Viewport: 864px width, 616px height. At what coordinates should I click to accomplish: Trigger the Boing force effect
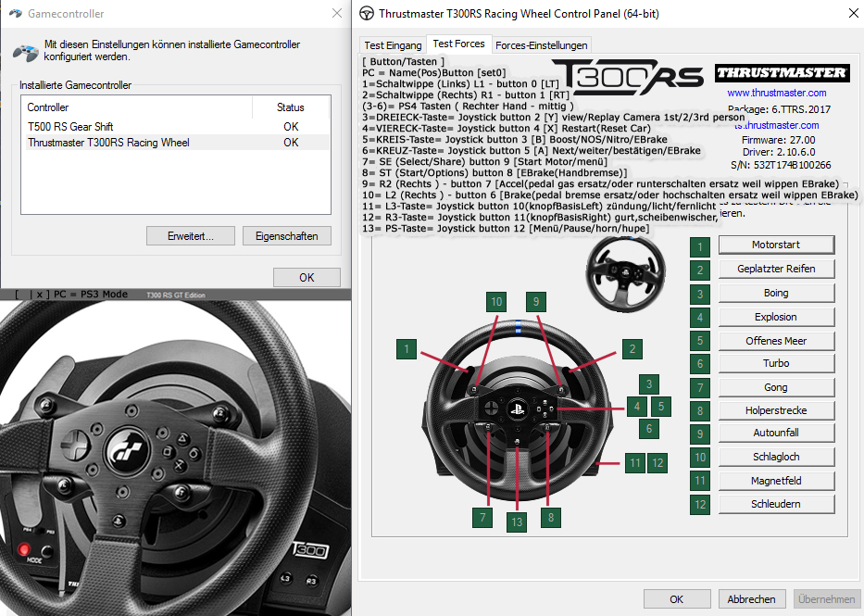click(776, 293)
